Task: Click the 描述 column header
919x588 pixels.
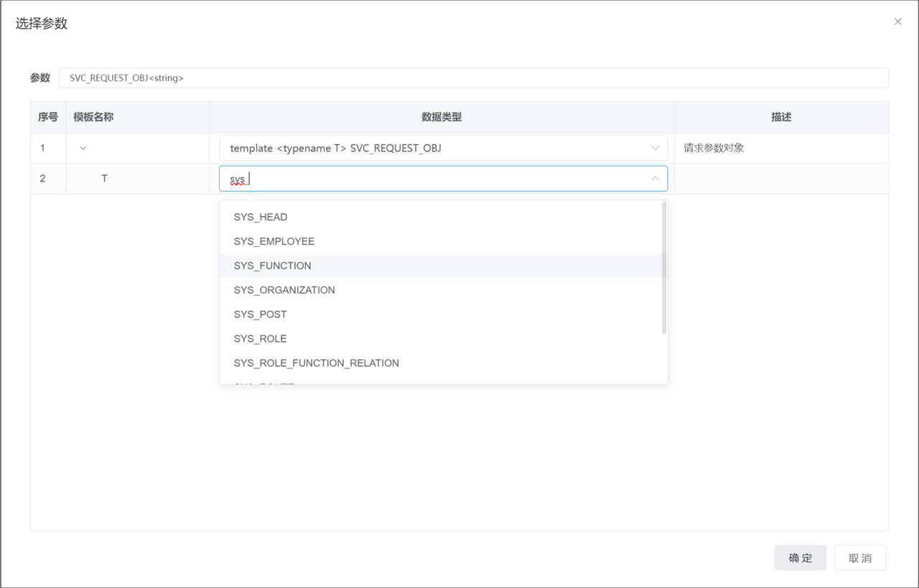Action: point(781,117)
